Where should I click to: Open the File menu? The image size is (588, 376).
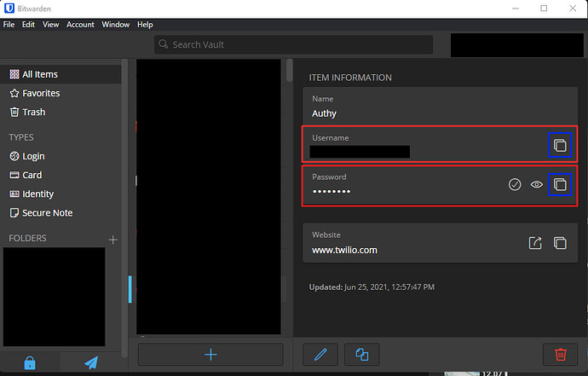pos(9,25)
